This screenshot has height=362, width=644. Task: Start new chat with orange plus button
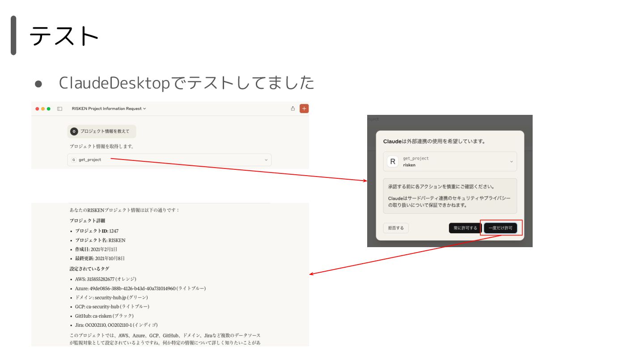point(304,109)
